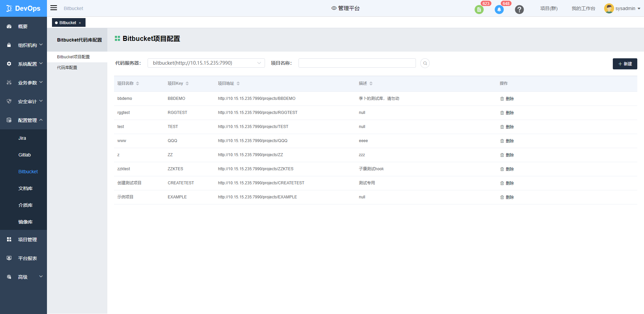Open the blue bell alerts icon
The width and height of the screenshot is (644, 314).
(499, 10)
